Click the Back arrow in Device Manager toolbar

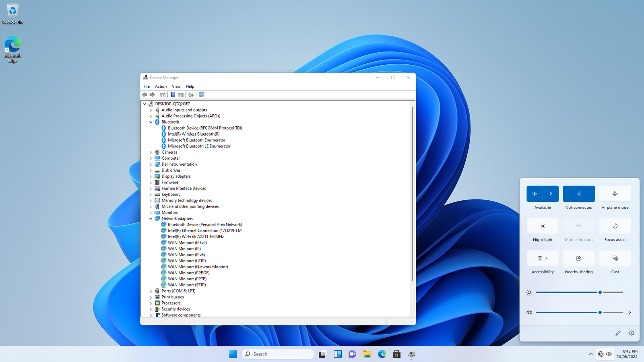(144, 95)
